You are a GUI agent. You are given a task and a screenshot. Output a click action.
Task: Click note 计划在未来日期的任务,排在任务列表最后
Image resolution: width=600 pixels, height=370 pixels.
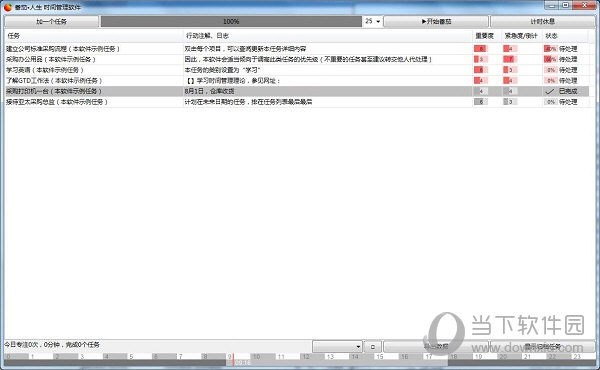[248, 102]
